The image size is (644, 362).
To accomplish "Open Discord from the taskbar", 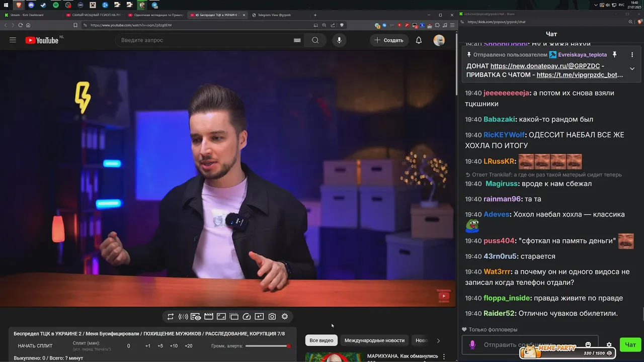I will (x=31, y=5).
